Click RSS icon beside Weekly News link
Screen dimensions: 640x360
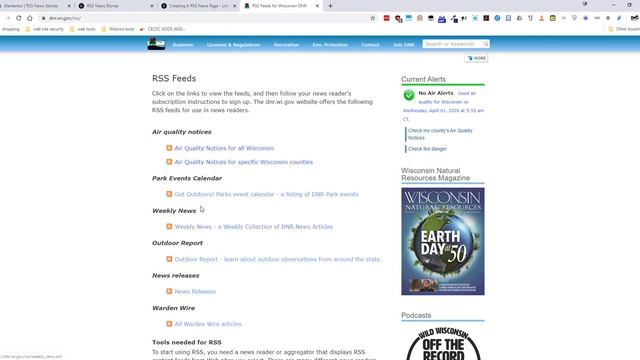point(169,226)
